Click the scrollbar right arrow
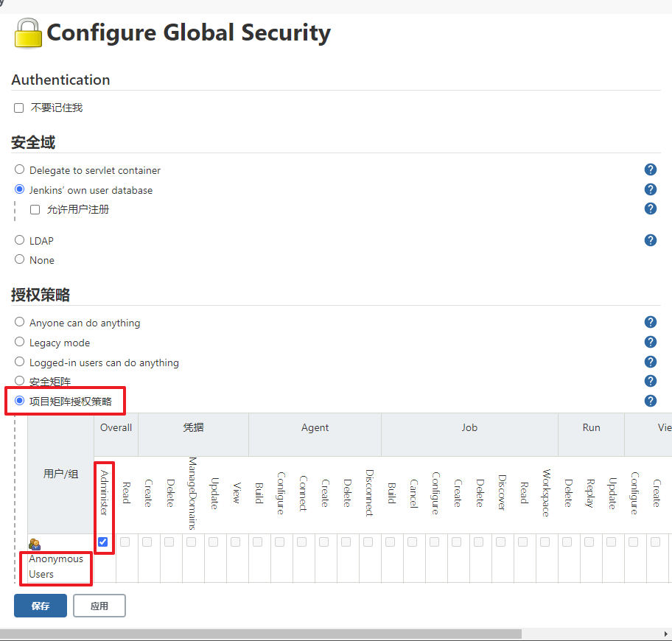This screenshot has width=672, height=641. click(x=666, y=634)
